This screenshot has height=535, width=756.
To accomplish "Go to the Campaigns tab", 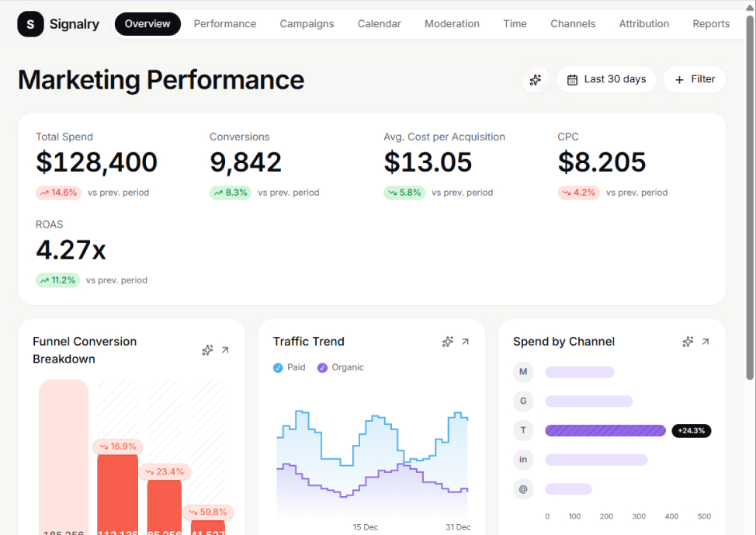I will click(x=307, y=24).
